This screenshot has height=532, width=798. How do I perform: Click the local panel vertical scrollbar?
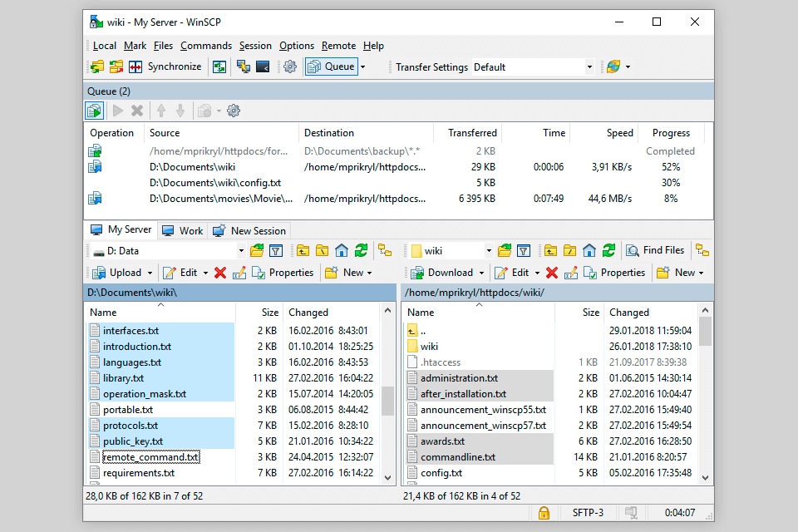[x=388, y=393]
